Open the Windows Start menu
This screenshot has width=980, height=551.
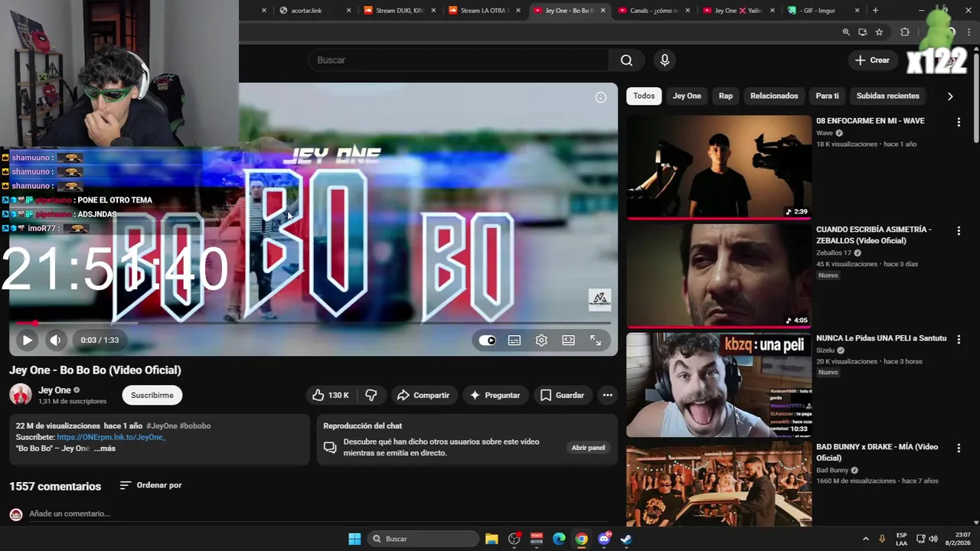(354, 539)
